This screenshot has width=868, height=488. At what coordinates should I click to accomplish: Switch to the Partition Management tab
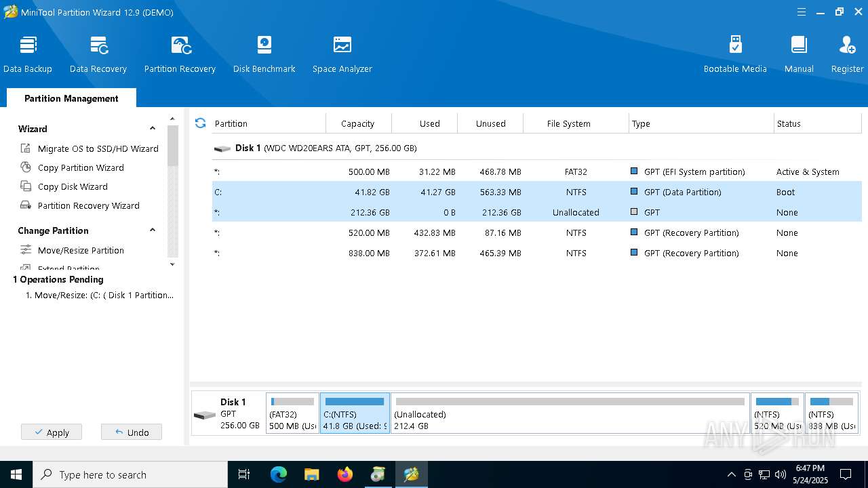point(71,98)
